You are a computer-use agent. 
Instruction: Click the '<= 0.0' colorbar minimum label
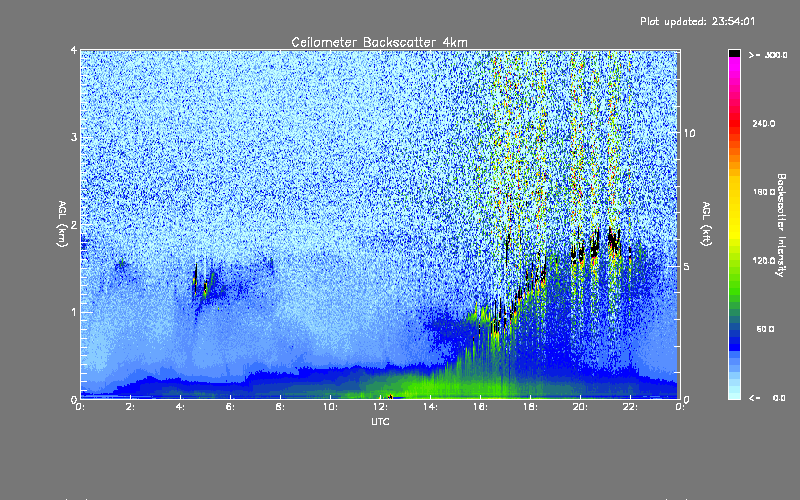click(767, 398)
